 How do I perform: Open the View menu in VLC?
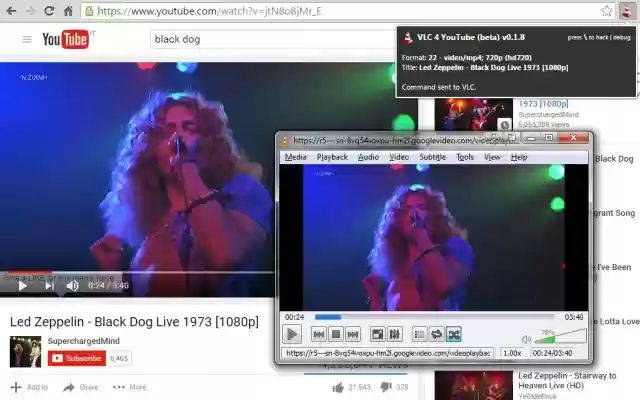click(x=492, y=157)
